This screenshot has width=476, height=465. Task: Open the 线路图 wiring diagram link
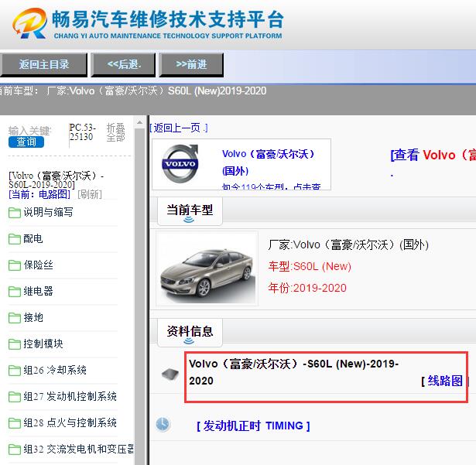(x=445, y=381)
